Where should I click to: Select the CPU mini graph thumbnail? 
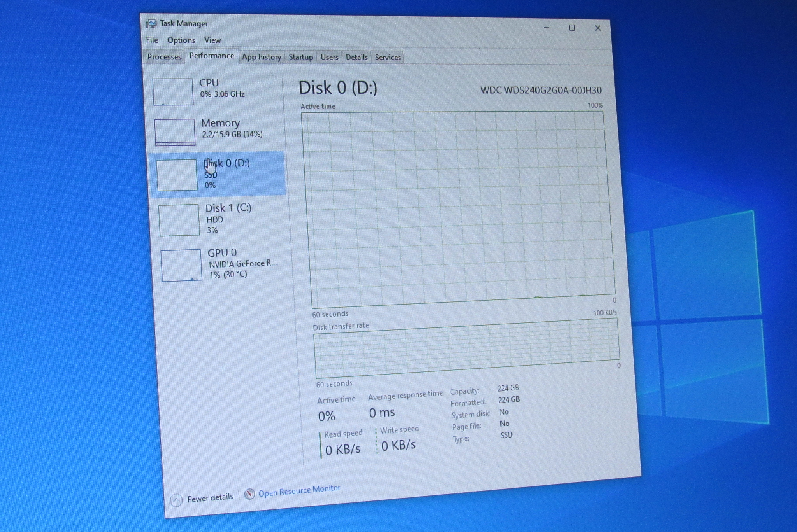[173, 92]
